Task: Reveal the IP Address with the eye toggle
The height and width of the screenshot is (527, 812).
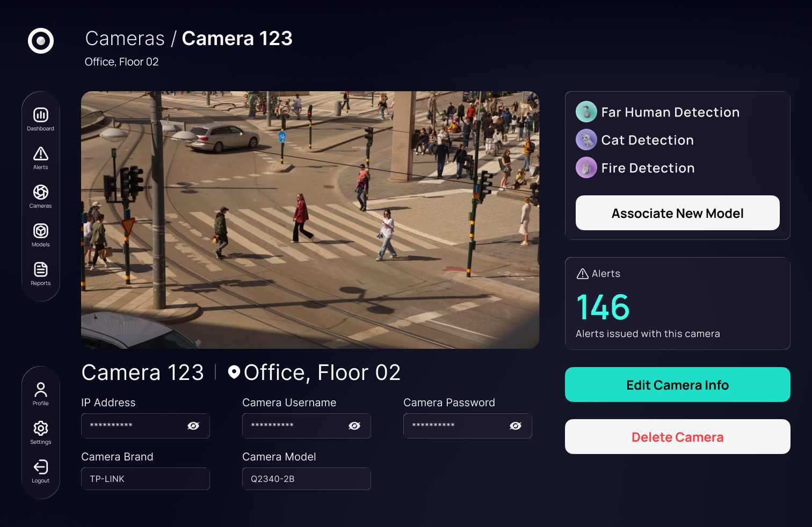Action: (x=193, y=426)
